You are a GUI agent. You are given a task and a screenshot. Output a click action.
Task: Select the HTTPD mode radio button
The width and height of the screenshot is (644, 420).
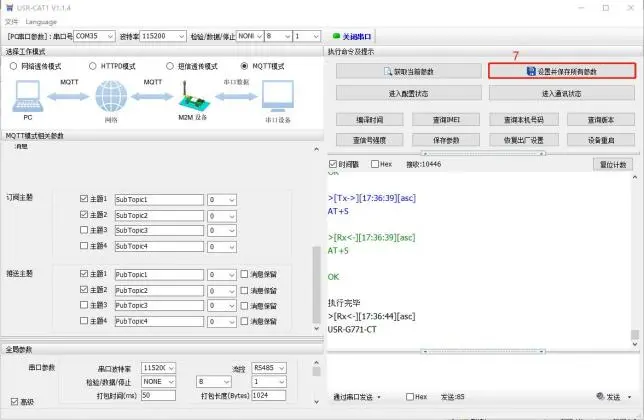[x=92, y=66]
